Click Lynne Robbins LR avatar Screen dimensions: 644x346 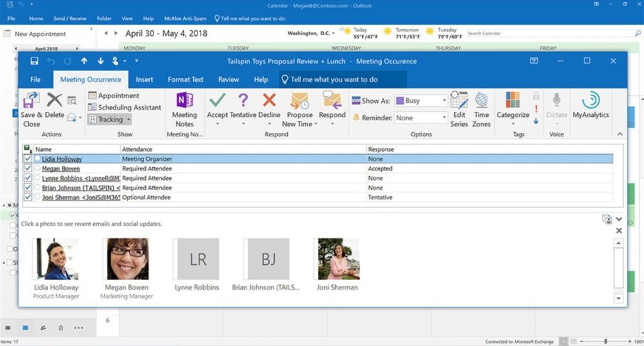click(198, 259)
